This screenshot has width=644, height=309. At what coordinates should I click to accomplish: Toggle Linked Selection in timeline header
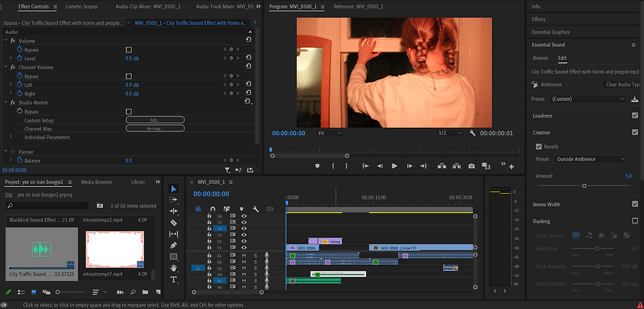[x=227, y=209]
